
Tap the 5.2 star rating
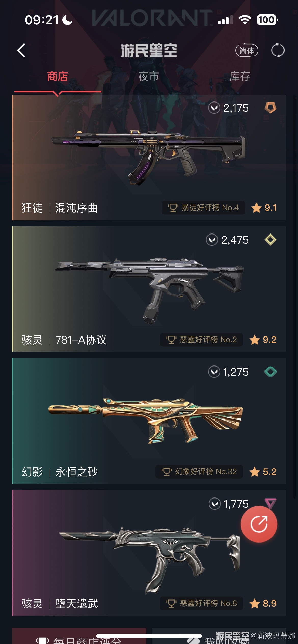click(x=263, y=472)
